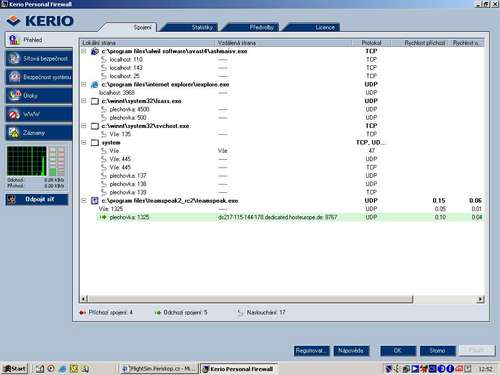This screenshot has height=375, width=500.
Task: Collapse the teamspeak.exe process node
Action: [x=84, y=201]
